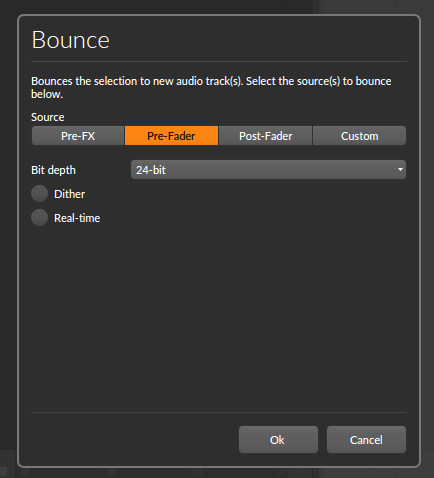Enable the Dither toggle circle
The width and height of the screenshot is (434, 478).
(x=39, y=194)
